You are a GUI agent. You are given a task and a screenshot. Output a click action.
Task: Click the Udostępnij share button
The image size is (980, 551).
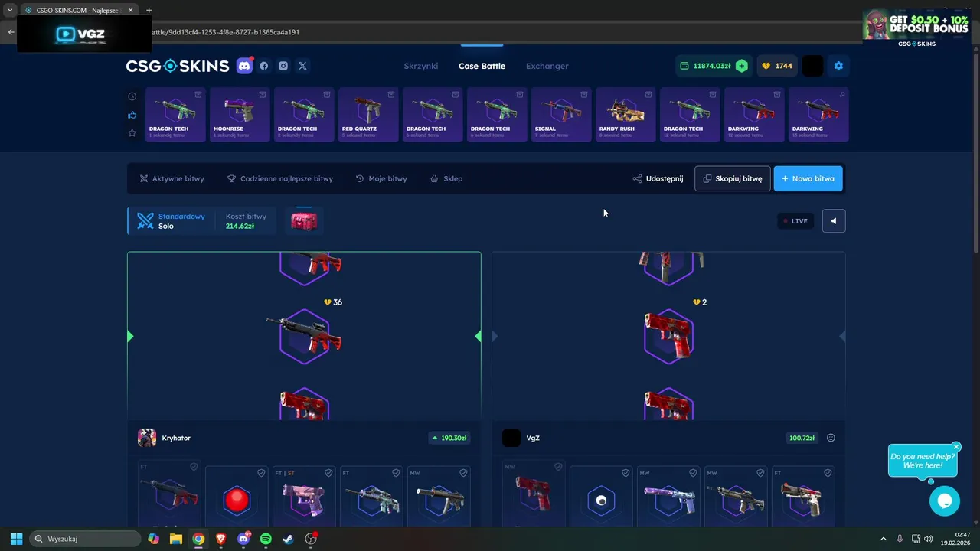pos(658,178)
